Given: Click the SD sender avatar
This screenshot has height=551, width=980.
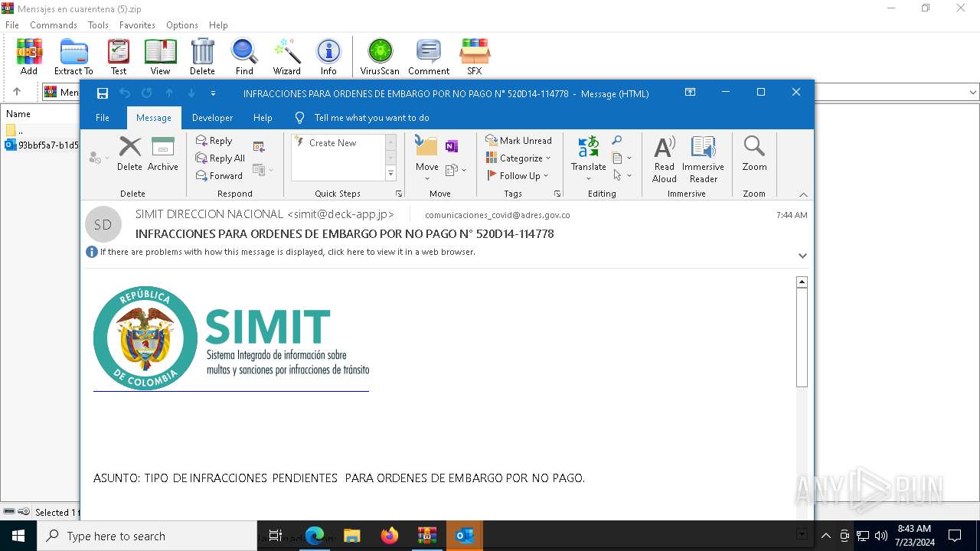Looking at the screenshot, I should (103, 224).
